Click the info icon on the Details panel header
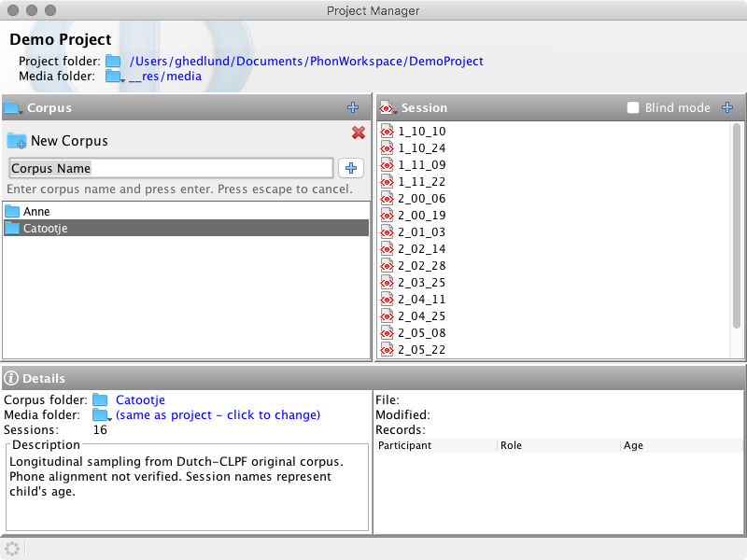747x560 pixels. coord(11,378)
